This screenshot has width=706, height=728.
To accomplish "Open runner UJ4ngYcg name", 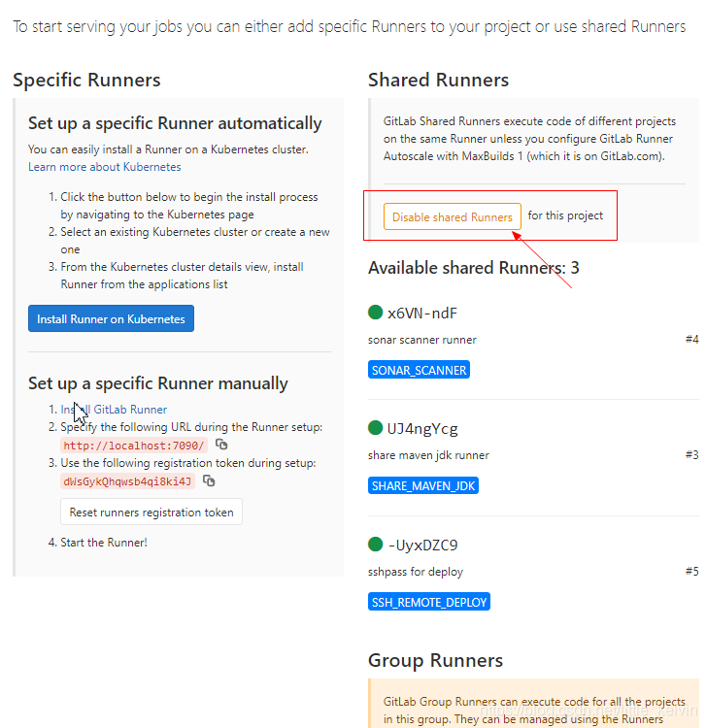I will tap(422, 428).
